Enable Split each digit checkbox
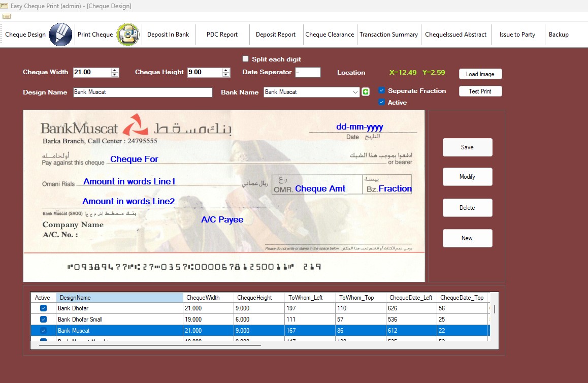Viewport: 588px width, 383px height. [246, 58]
